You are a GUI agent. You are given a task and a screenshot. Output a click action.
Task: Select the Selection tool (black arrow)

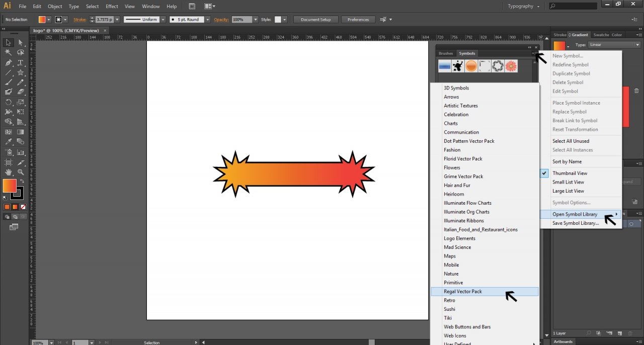[9, 43]
